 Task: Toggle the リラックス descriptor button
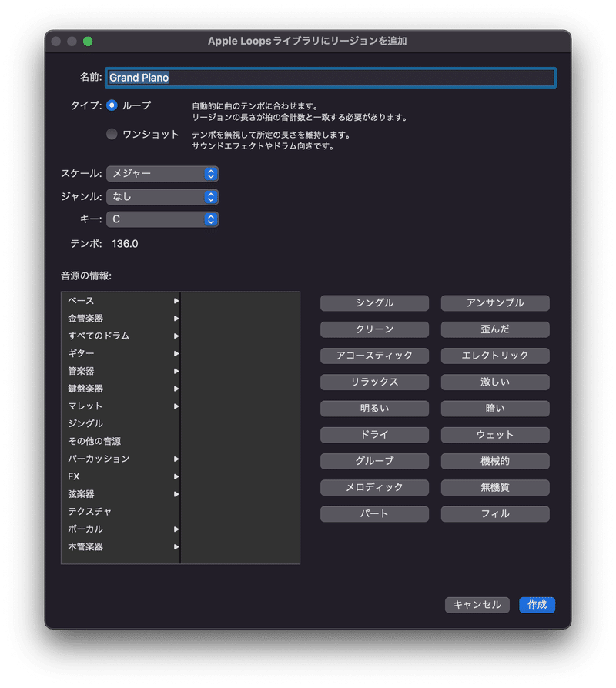pos(374,382)
